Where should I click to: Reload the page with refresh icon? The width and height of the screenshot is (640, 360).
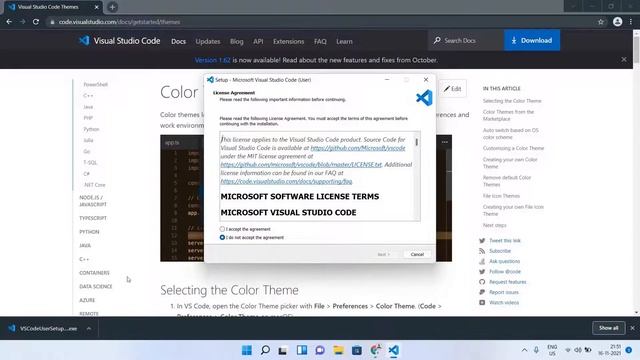tap(36, 22)
